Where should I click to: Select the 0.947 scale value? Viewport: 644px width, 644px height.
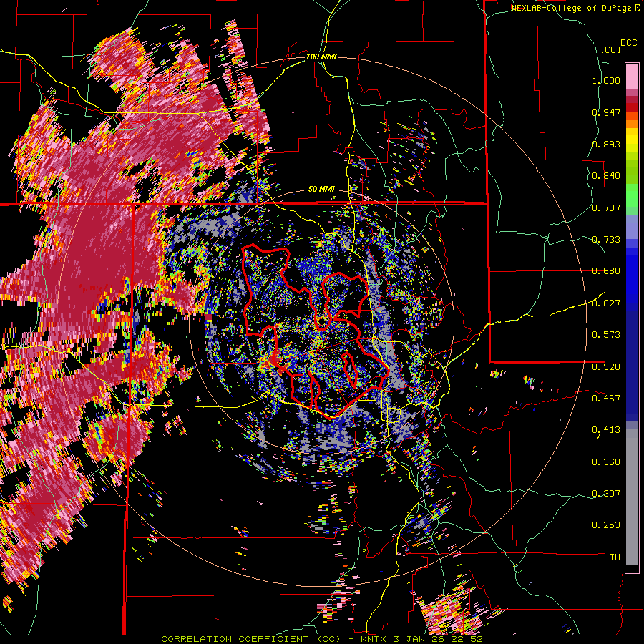(x=606, y=112)
